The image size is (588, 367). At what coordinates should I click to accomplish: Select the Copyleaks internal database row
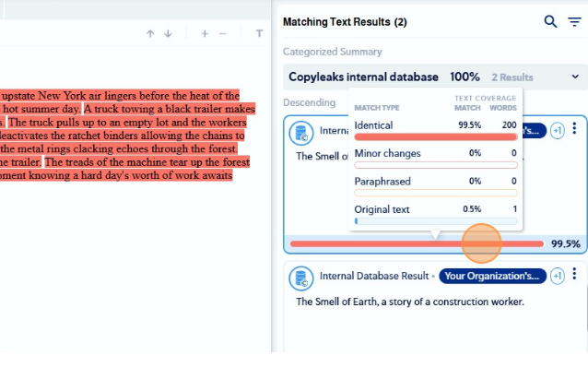click(435, 77)
